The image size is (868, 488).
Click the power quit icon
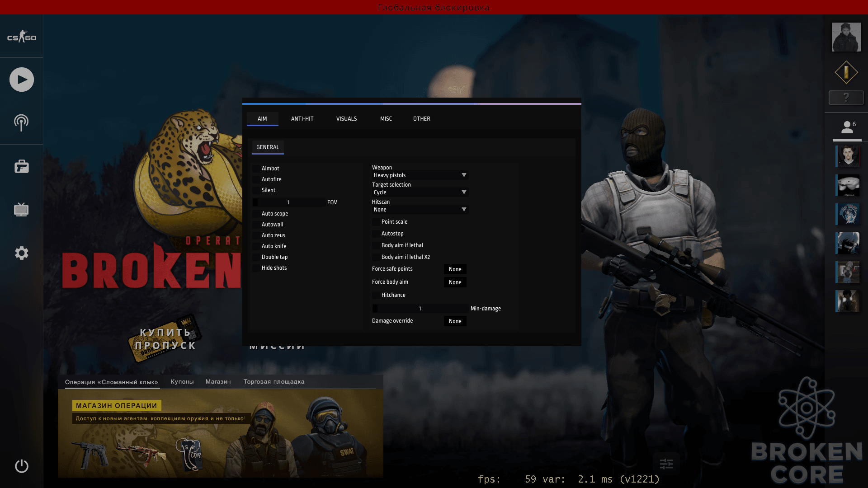click(x=22, y=466)
